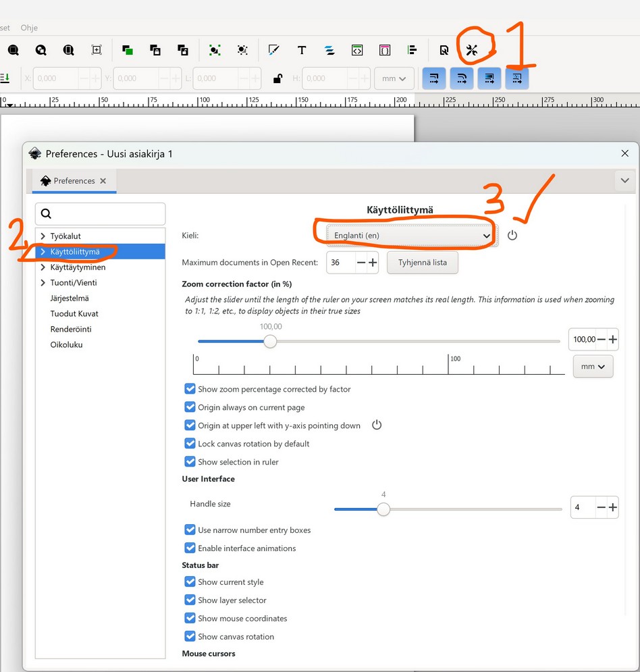The height and width of the screenshot is (672, 640).
Task: Open the Selectors and CSS icon
Action: click(x=385, y=50)
